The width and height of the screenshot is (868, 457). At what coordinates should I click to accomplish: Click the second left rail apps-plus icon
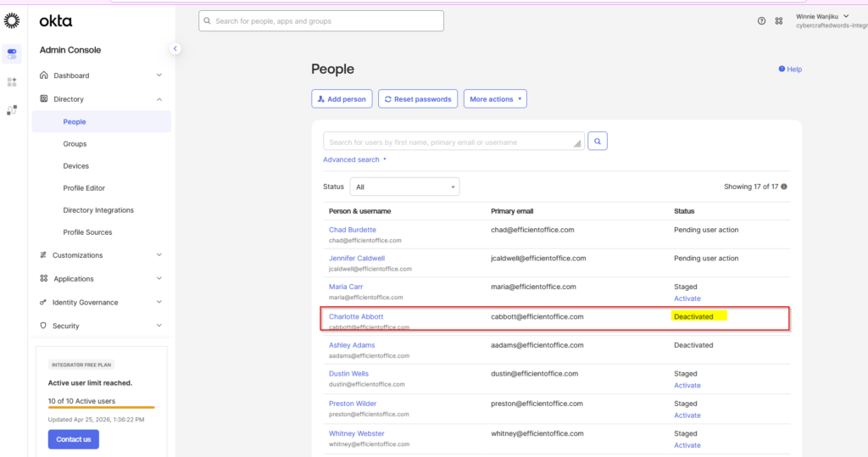point(12,82)
